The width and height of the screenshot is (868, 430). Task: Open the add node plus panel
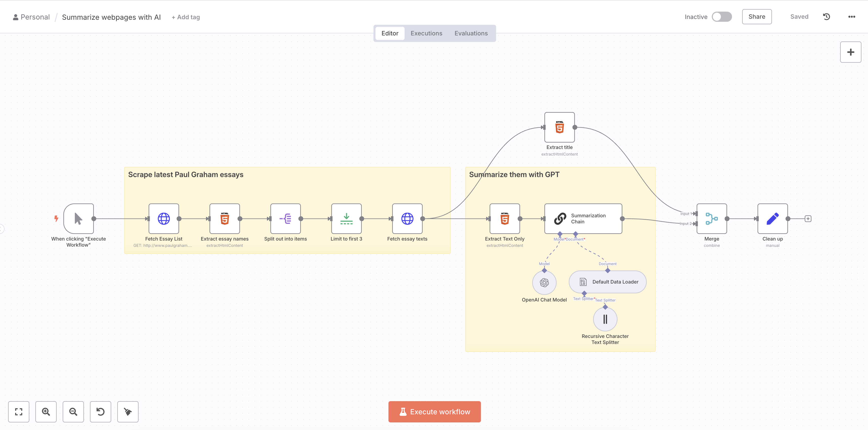coord(850,52)
